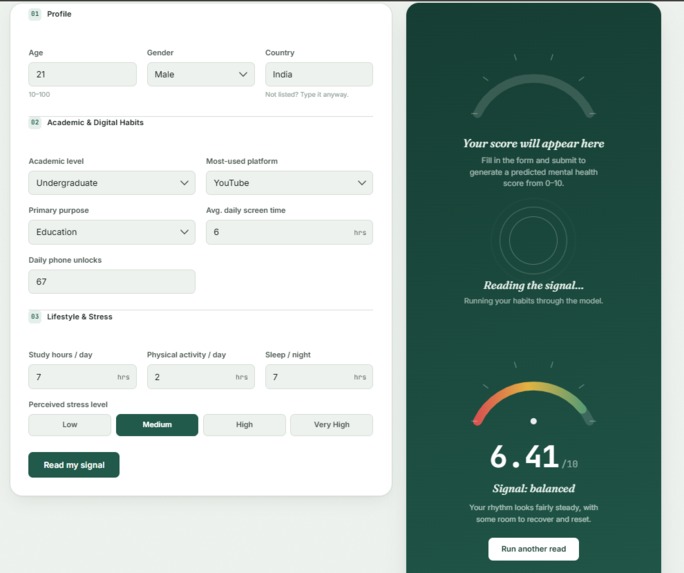
Task: Open the Gender dropdown showing Male
Action: pyautogui.click(x=201, y=74)
